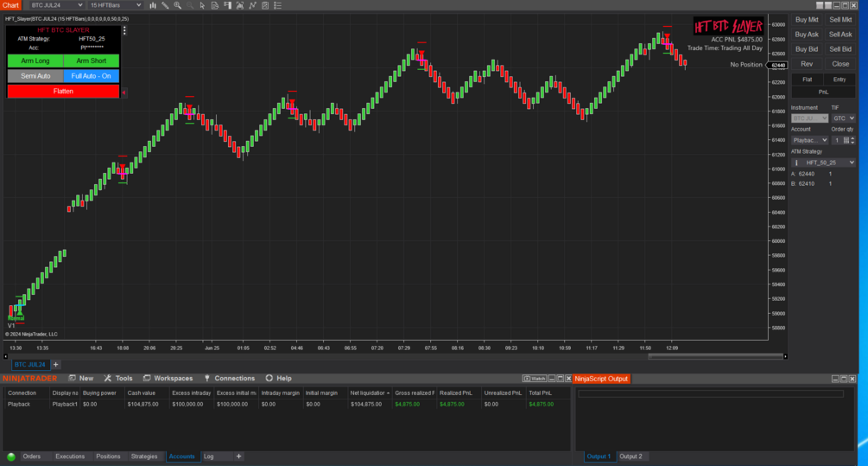Viewport: 868px width, 466px height.
Task: Open the New menu
Action: (80, 379)
